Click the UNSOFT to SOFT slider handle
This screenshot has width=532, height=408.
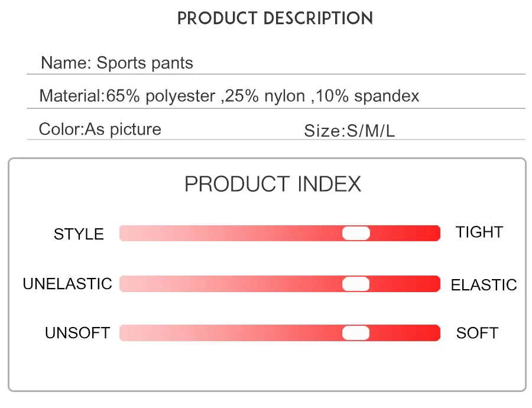click(x=356, y=333)
